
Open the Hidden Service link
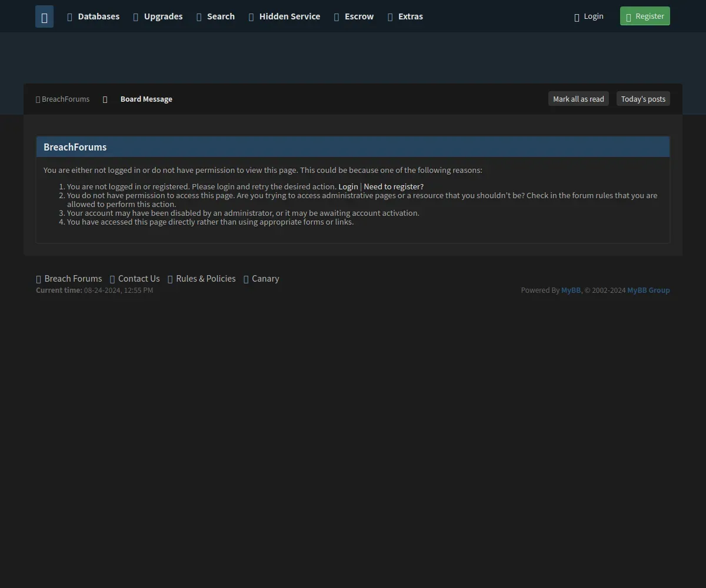pos(284,16)
